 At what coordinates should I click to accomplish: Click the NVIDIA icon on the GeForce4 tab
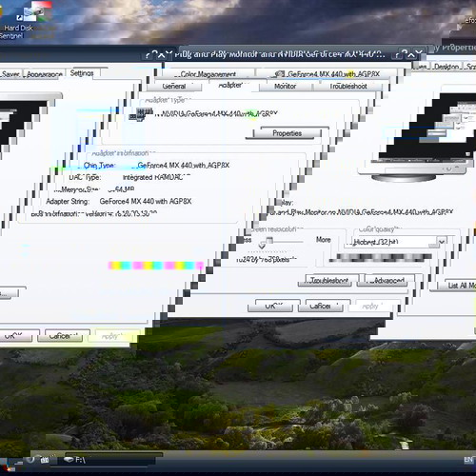pyautogui.click(x=280, y=74)
